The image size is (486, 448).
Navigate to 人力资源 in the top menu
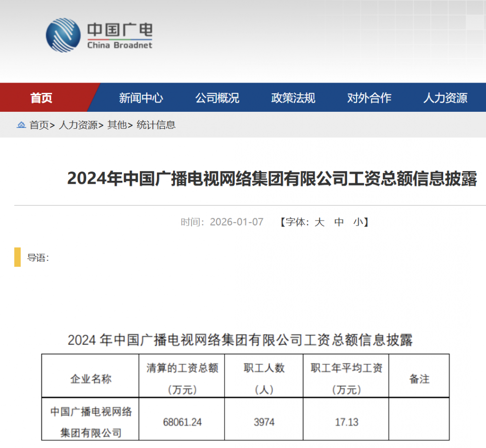[445, 98]
